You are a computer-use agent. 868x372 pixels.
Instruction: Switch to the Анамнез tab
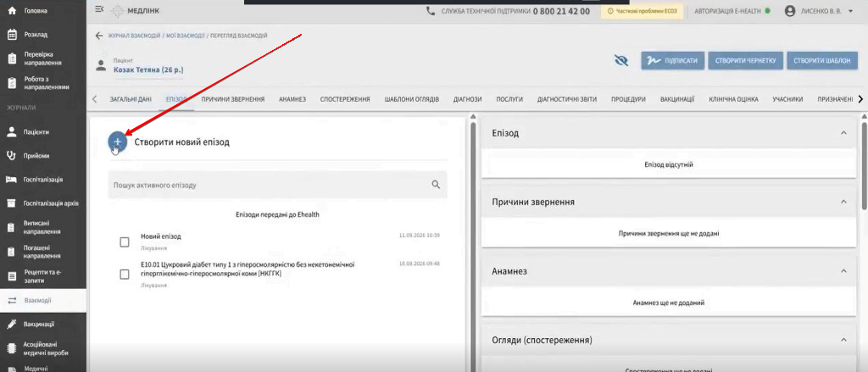tap(292, 100)
